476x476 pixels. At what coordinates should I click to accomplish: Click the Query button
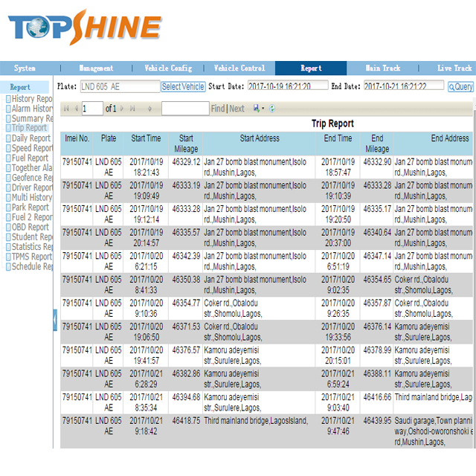460,87
